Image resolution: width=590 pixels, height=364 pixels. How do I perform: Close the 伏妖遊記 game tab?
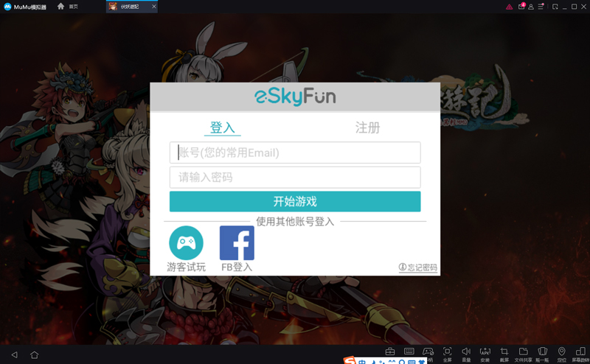154,7
